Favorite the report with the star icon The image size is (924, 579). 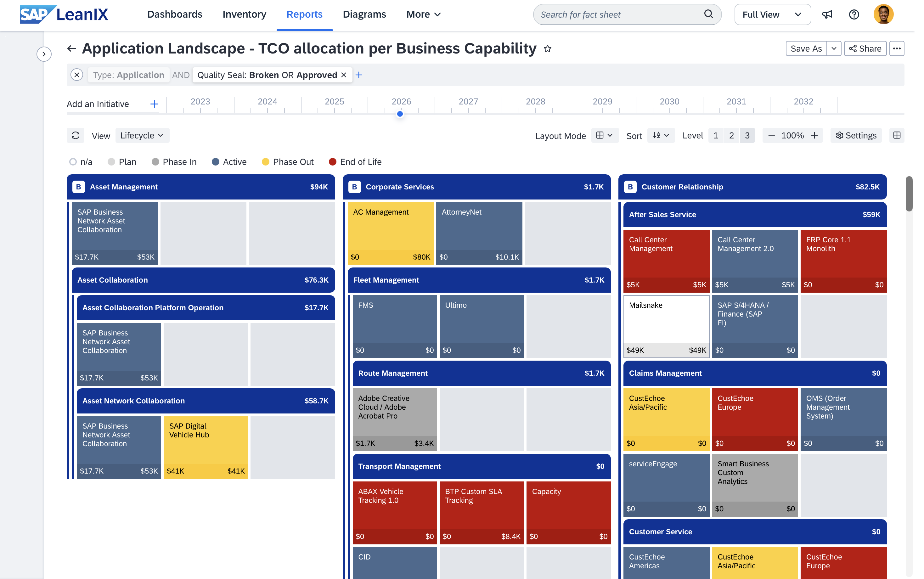[x=548, y=49]
